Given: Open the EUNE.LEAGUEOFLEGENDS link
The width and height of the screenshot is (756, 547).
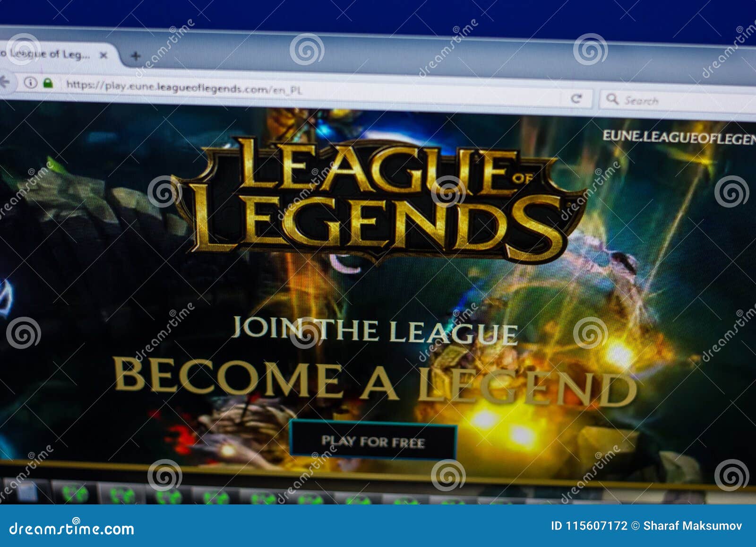Looking at the screenshot, I should (679, 138).
